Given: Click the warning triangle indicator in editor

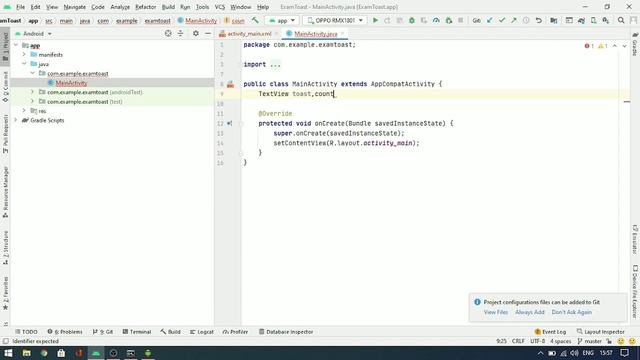Looking at the screenshot, I should click(603, 46).
